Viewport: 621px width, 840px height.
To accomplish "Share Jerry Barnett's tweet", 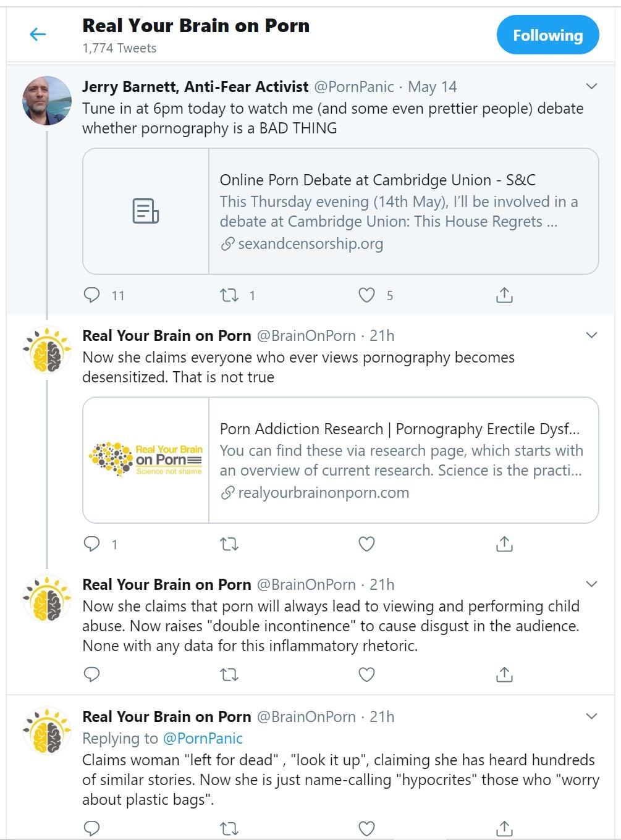I will point(504,295).
